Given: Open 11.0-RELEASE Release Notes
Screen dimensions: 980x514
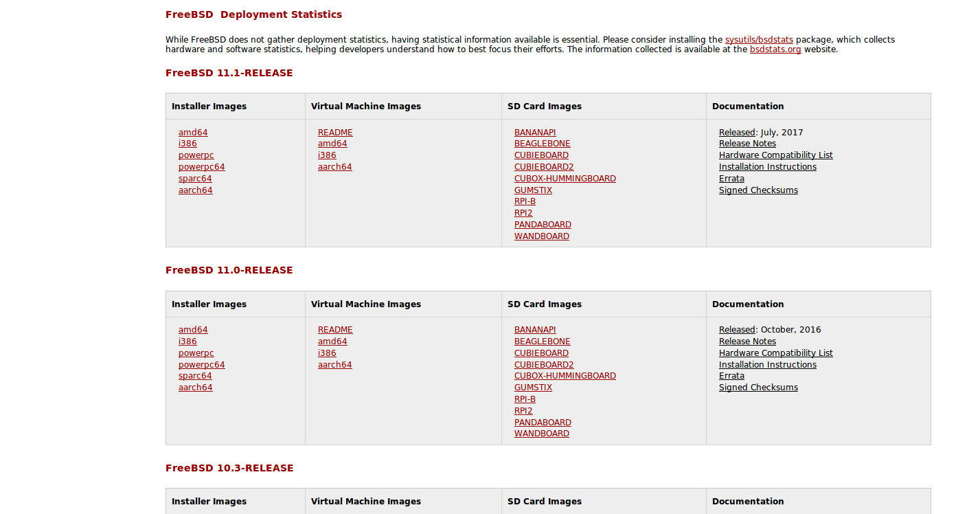Looking at the screenshot, I should pos(747,342).
